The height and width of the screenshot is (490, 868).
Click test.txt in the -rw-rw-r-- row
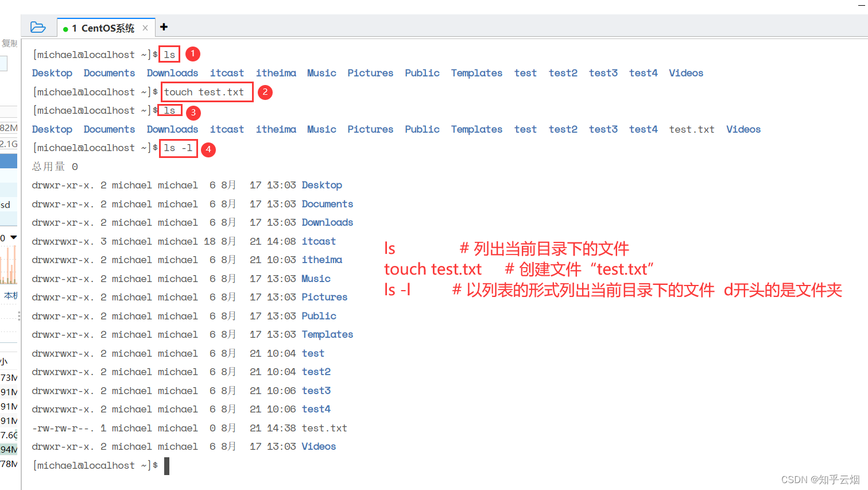[x=324, y=428]
